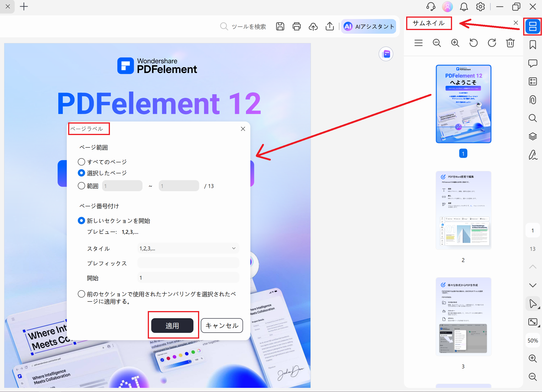
Task: Select page 2 thumbnail
Action: click(463, 210)
